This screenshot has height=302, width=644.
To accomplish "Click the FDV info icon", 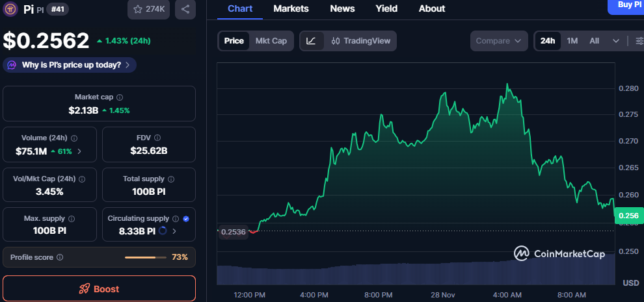I will [157, 138].
